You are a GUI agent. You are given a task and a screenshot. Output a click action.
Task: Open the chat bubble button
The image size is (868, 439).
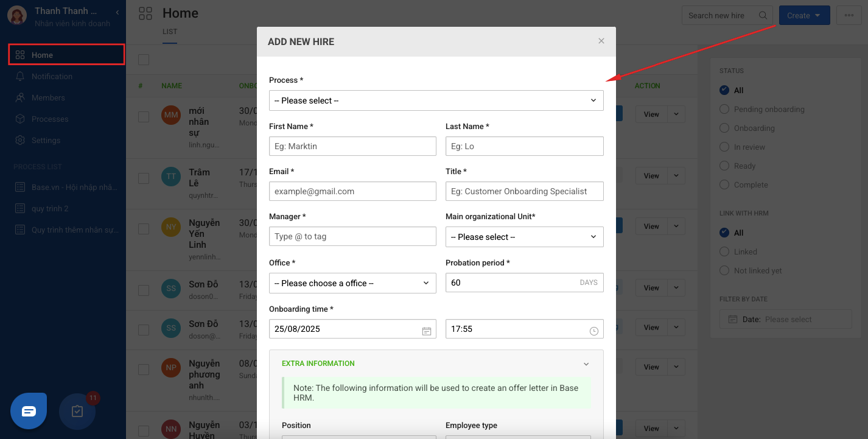click(29, 411)
